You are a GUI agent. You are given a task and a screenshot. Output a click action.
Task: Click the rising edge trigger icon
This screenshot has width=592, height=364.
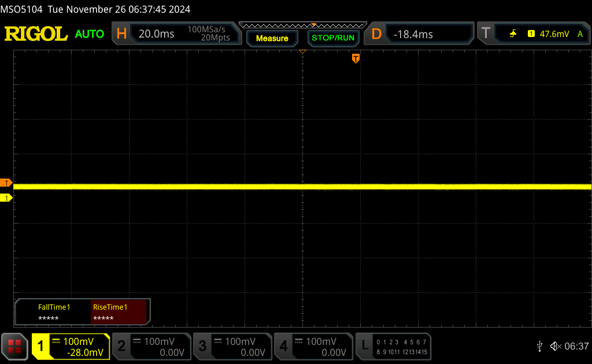point(513,34)
